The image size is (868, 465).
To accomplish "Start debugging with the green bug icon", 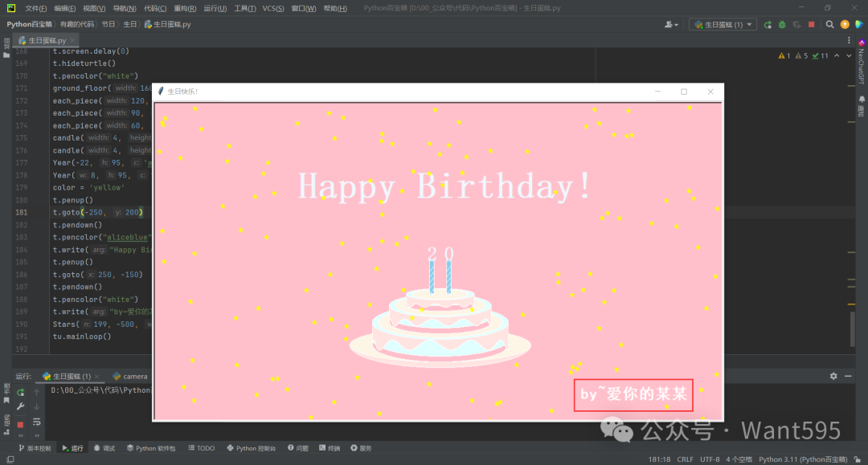I will click(782, 24).
